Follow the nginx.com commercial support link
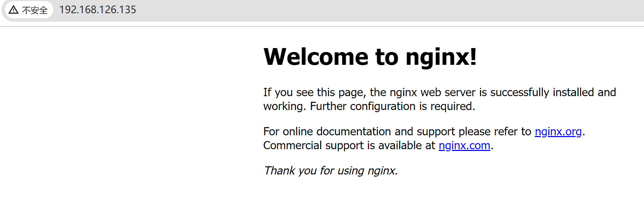644x214 pixels. point(464,145)
